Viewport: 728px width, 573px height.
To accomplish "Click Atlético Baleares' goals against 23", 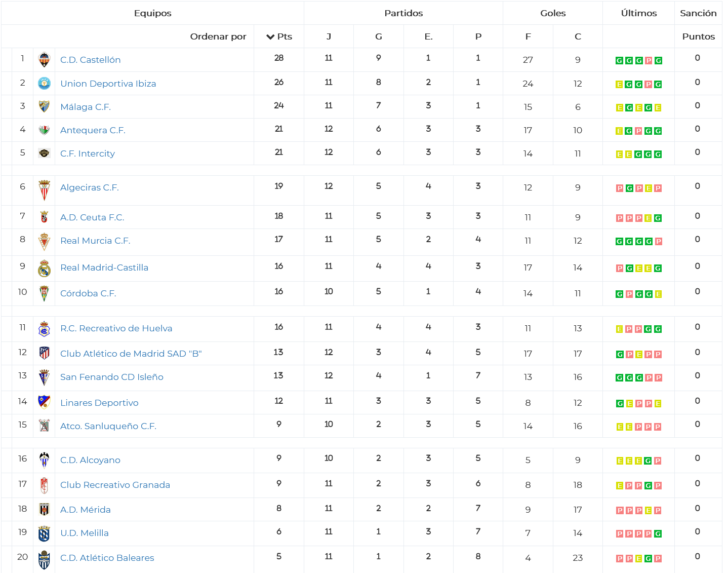I will tap(578, 558).
